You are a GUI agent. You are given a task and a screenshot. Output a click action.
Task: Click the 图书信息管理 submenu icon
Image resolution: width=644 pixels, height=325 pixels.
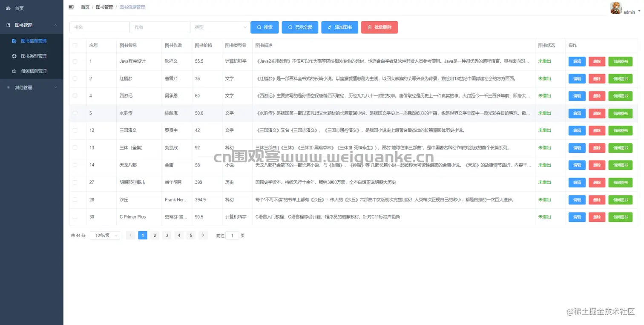click(x=14, y=41)
